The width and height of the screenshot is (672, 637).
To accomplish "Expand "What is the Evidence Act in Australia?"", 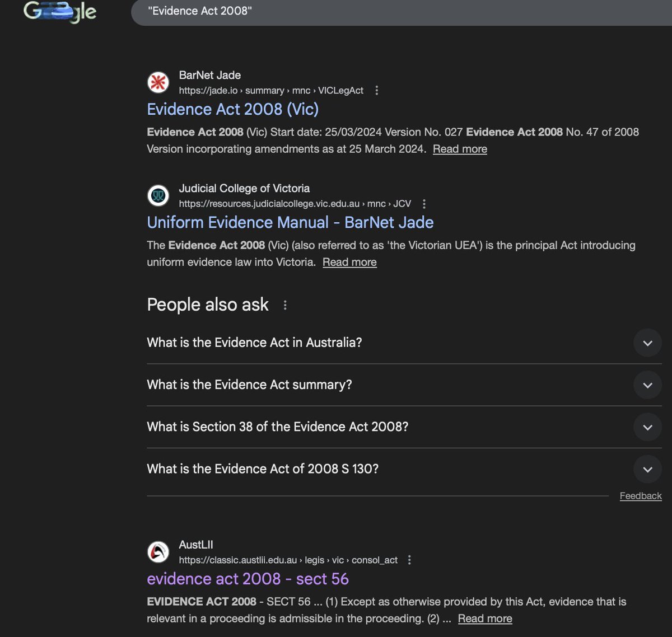I will (x=404, y=343).
